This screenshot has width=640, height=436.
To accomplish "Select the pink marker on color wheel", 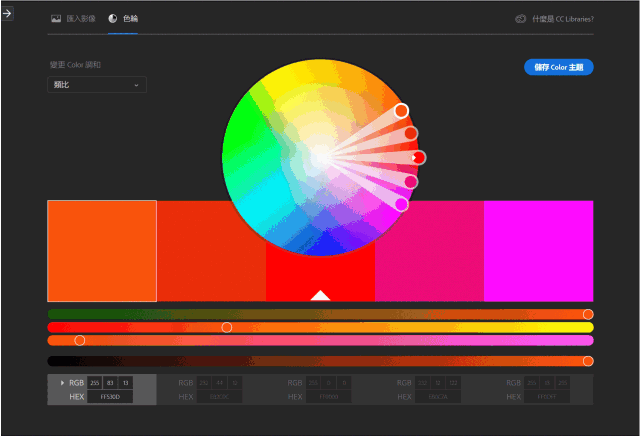I will pyautogui.click(x=411, y=182).
